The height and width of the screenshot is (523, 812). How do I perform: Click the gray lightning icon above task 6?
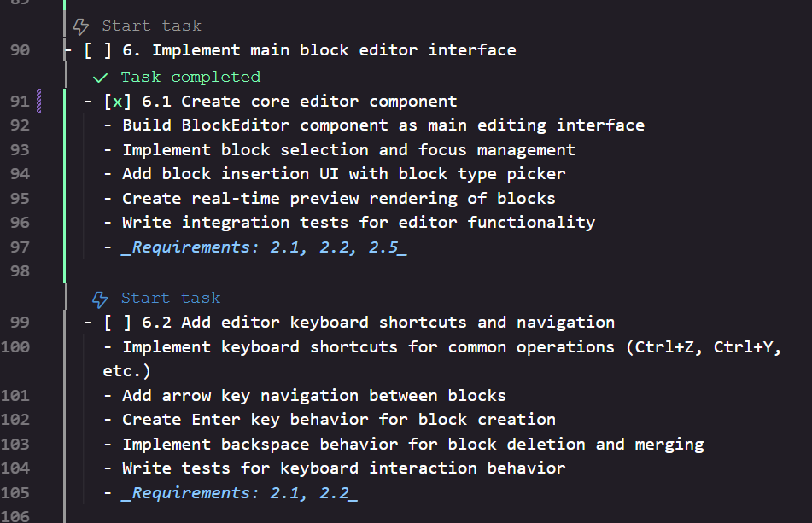coord(81,26)
